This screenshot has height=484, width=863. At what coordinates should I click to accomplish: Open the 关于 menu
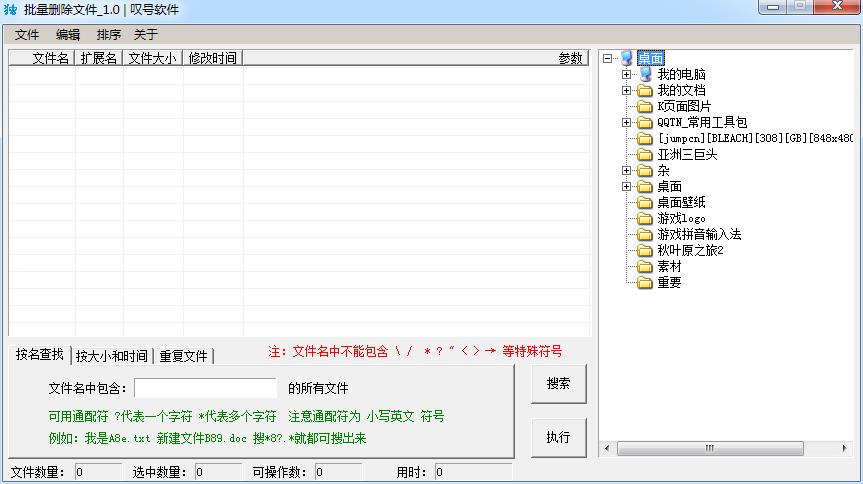[x=146, y=35]
